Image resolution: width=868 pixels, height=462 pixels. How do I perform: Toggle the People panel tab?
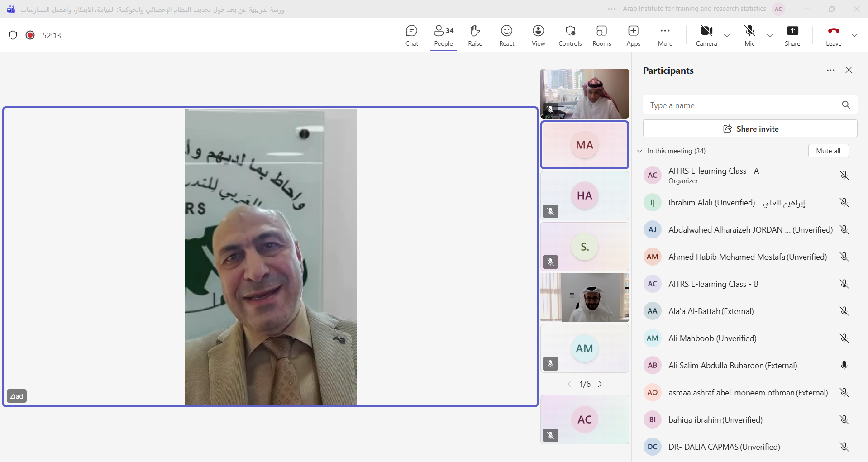pyautogui.click(x=443, y=35)
